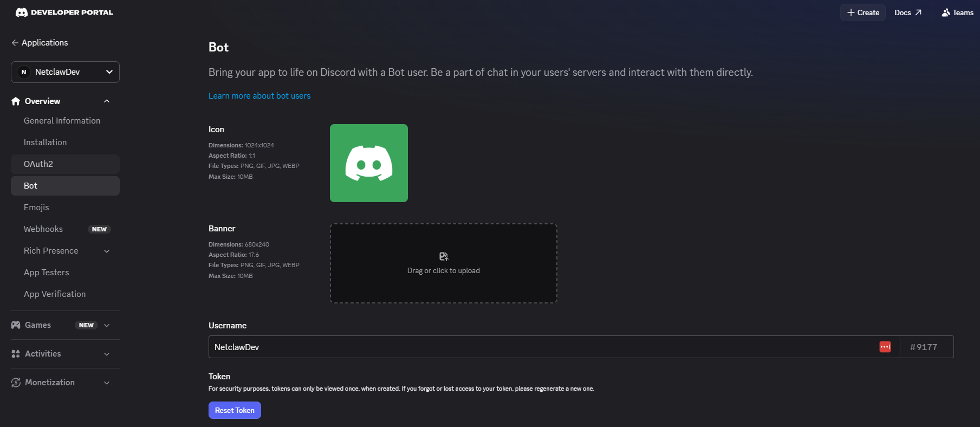Screen dimensions: 980x427
Task: Expand the Monetization section chevron
Action: (107, 383)
